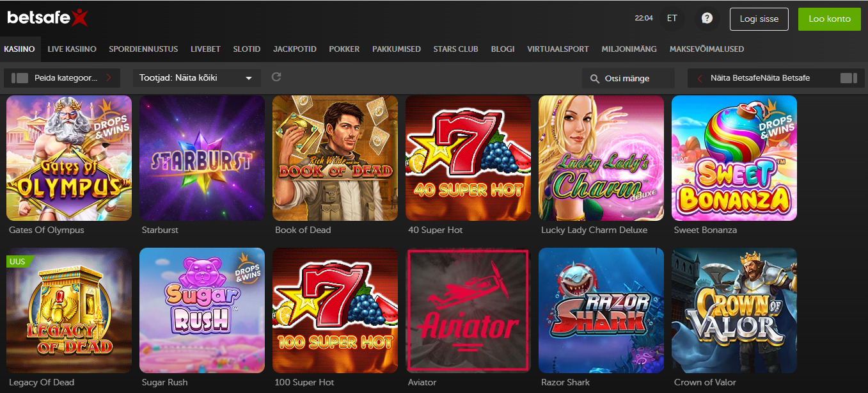
Task: Open Stars Club
Action: coord(455,49)
